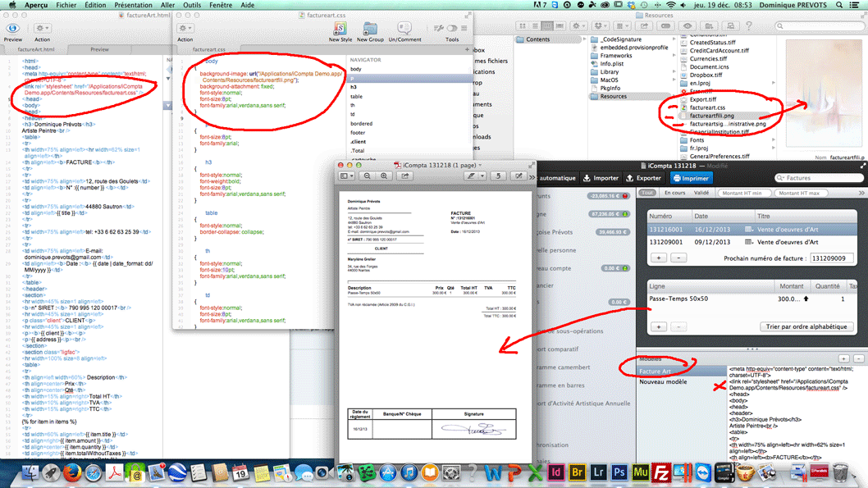Screen dimensions: 868x488
Task: Select invoice row 131209001
Action: click(752, 242)
